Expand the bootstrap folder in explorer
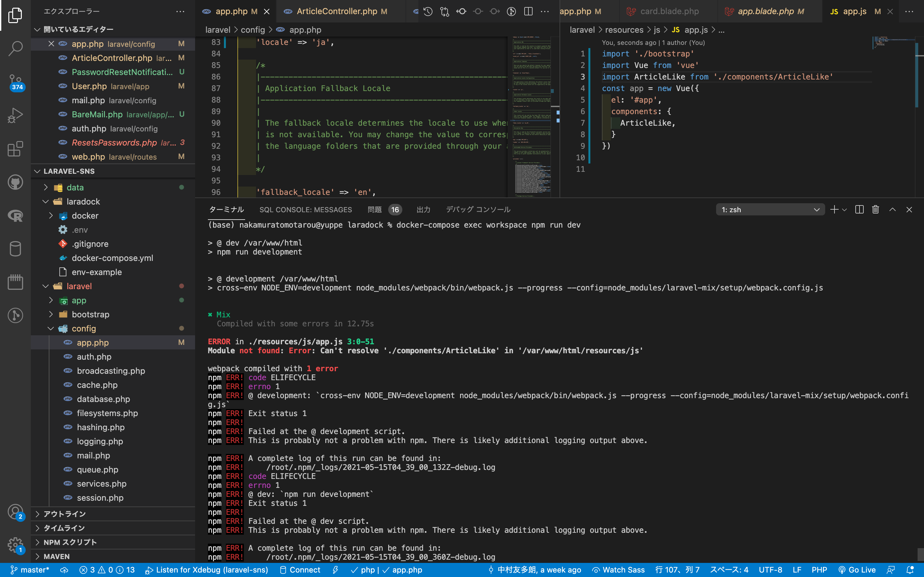924x577 pixels. pyautogui.click(x=90, y=314)
